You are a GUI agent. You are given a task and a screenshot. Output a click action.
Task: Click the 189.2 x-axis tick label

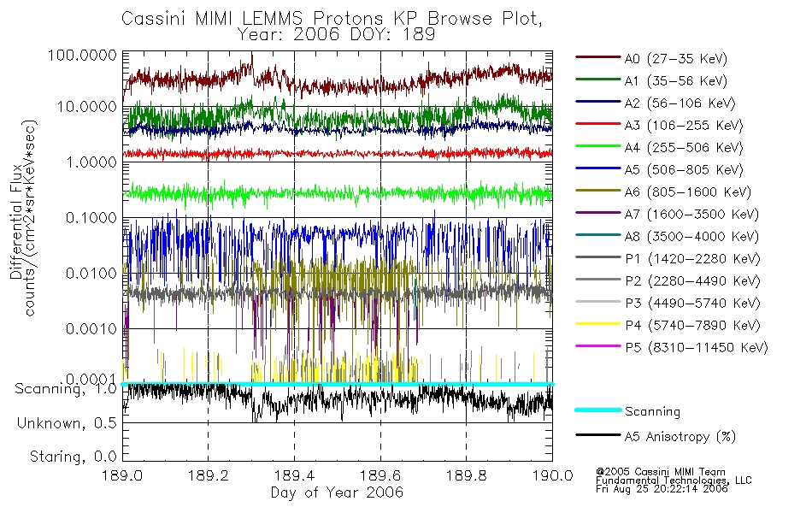pyautogui.click(x=209, y=475)
